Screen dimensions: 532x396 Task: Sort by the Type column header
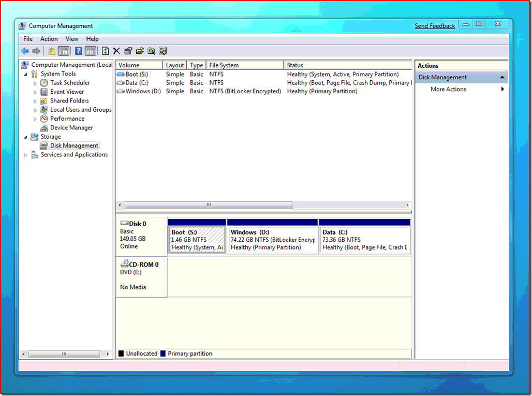coord(197,65)
